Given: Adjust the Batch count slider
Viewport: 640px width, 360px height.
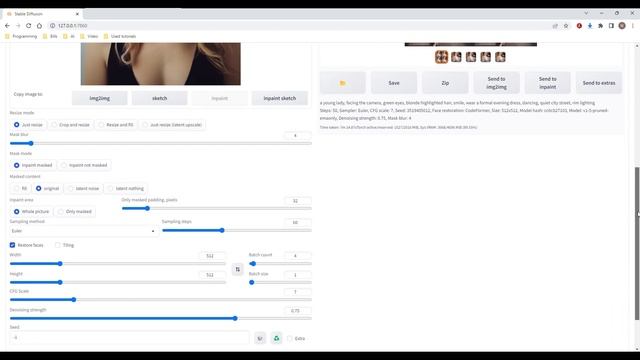Looking at the screenshot, I should [280, 264].
